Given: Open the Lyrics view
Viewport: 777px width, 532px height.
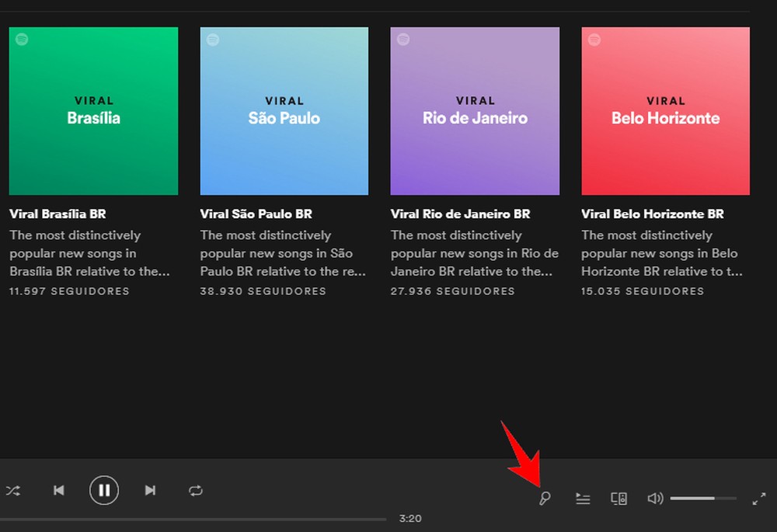Looking at the screenshot, I should 544,498.
